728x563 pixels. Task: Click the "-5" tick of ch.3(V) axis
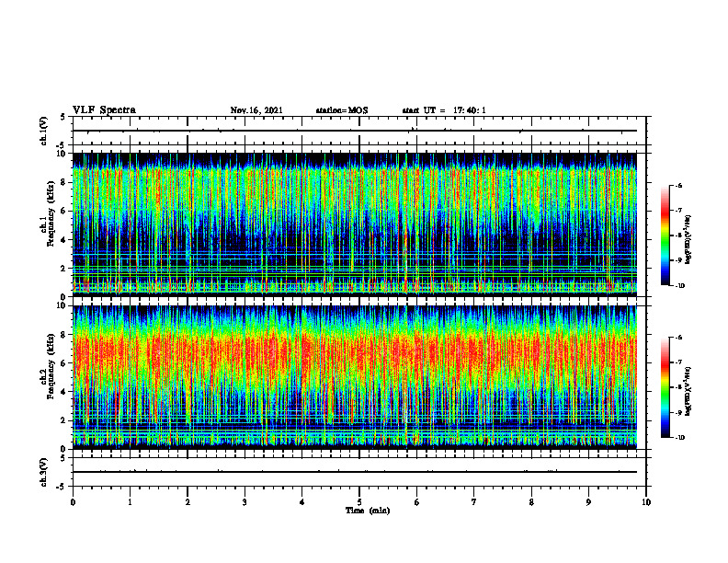(x=63, y=487)
